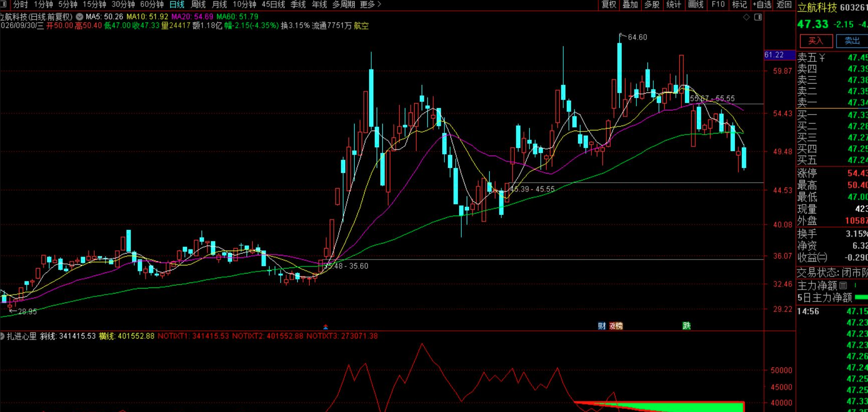868x412 pixels.
Task: Expand indicator dropdown beside 立航科技 title
Action: coord(80,16)
